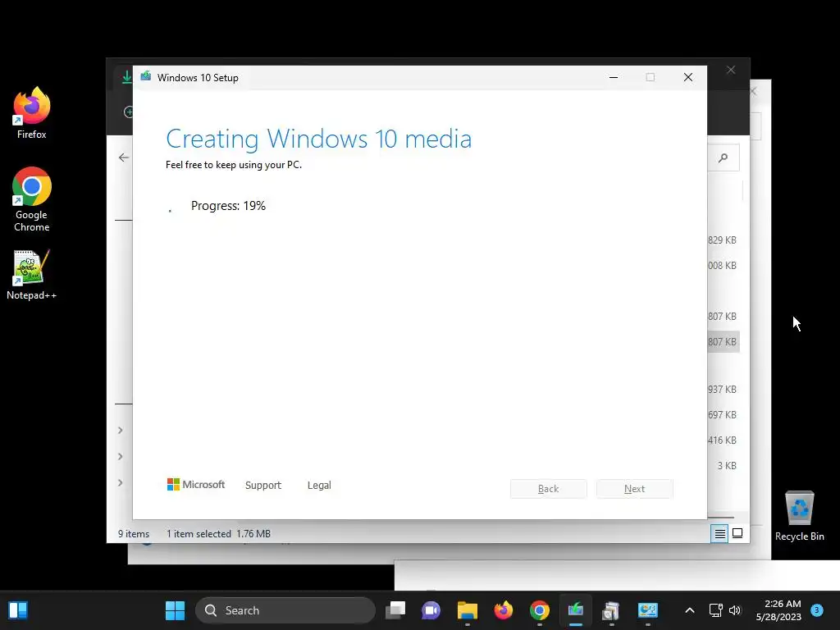Click the green download arrow icon in Explorer
840x630 pixels.
(x=126, y=77)
